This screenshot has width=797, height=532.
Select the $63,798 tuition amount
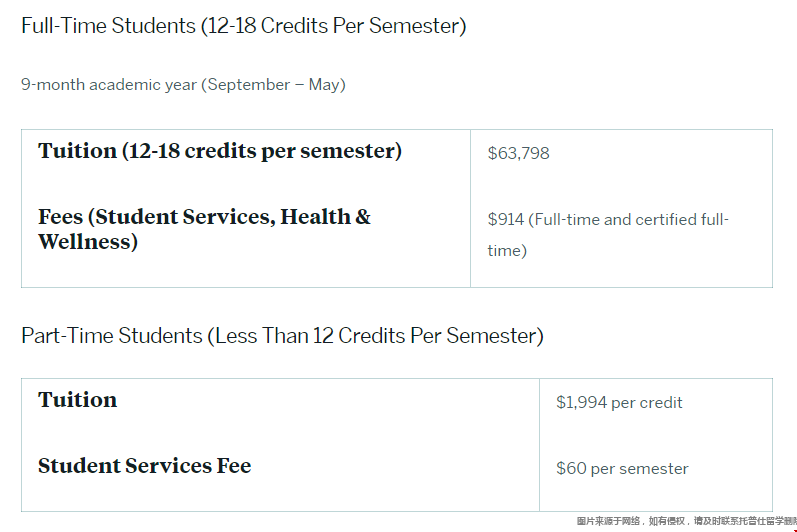pyautogui.click(x=518, y=153)
